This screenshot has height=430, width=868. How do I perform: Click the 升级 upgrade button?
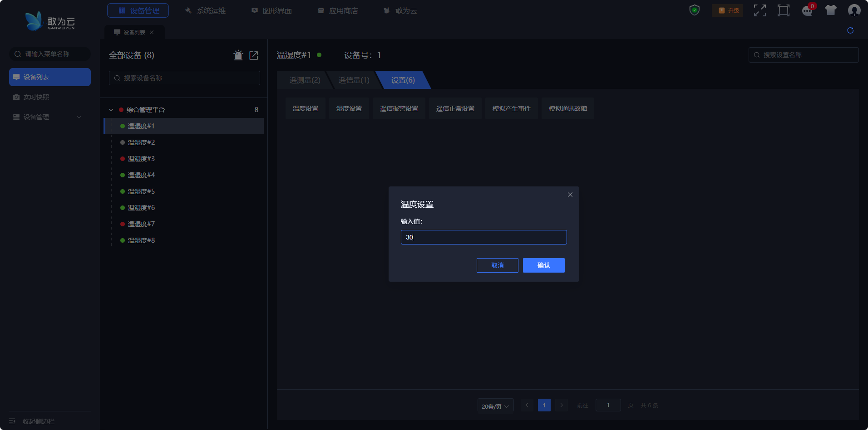point(727,10)
